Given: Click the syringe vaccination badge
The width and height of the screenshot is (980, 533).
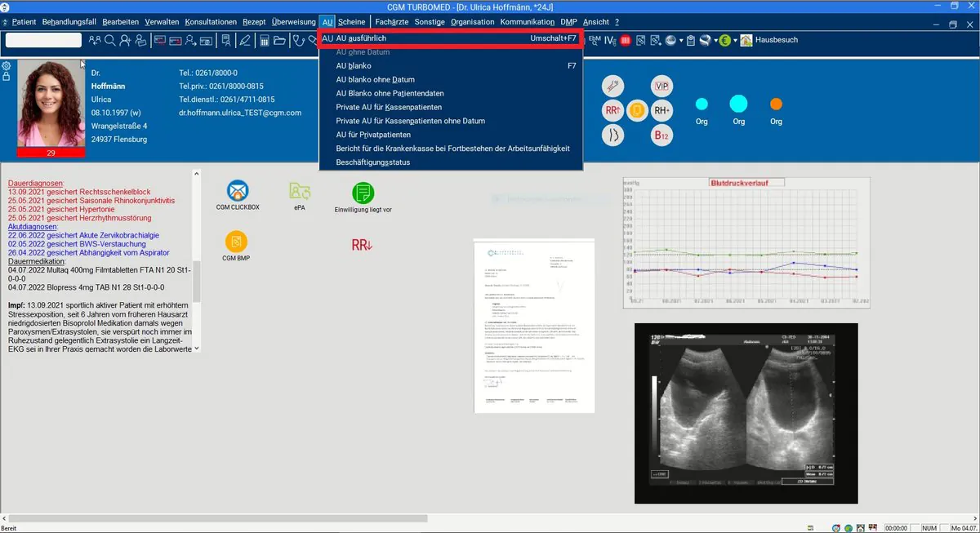Looking at the screenshot, I should pos(612,86).
